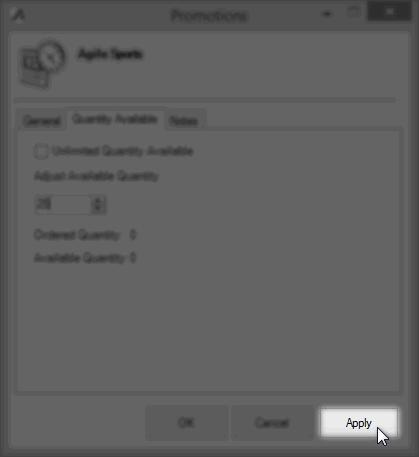419x457 pixels.
Task: Click the highlighted Apply button
Action: (359, 423)
